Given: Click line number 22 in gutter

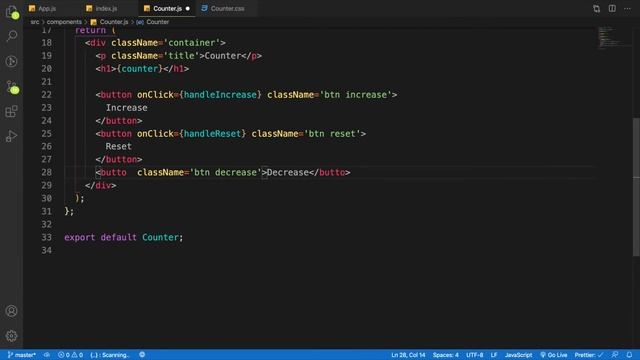Looking at the screenshot, I should [47, 95].
